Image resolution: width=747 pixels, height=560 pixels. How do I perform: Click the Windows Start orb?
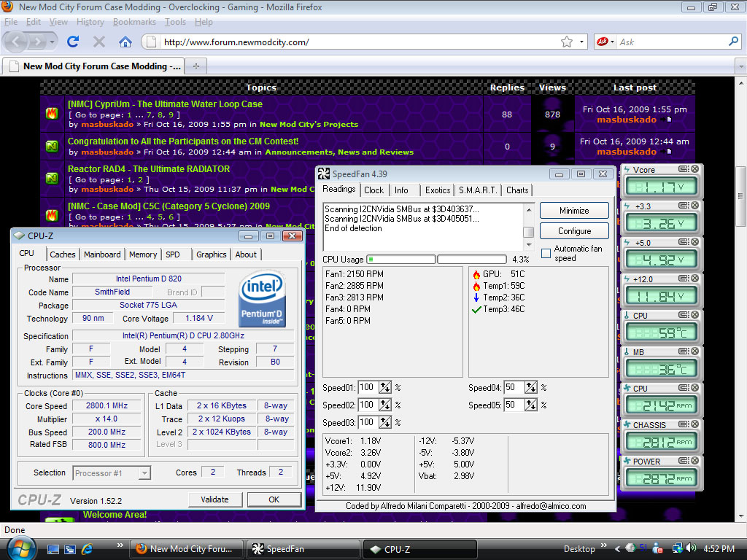[x=20, y=548]
